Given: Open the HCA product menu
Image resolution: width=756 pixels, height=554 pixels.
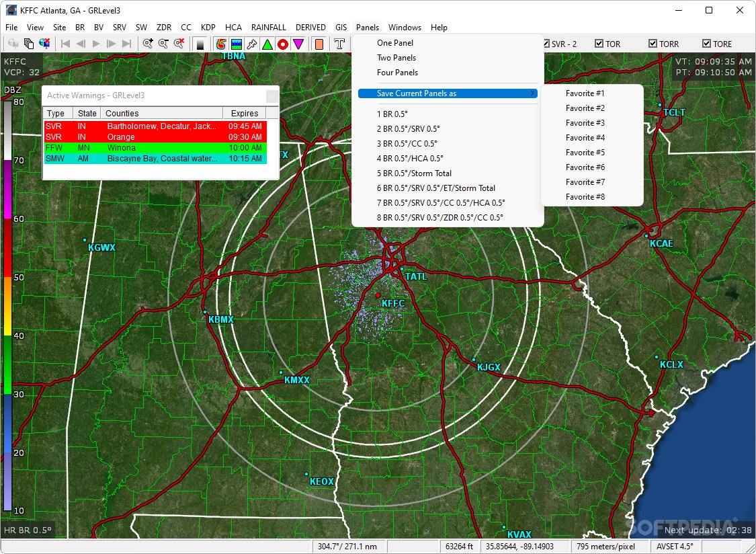Looking at the screenshot, I should (233, 28).
